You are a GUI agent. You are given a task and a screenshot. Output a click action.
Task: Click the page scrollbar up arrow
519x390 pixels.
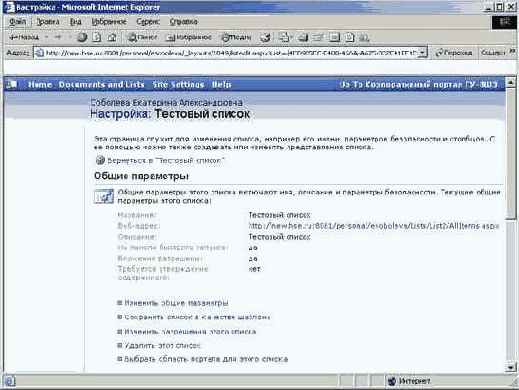511,82
